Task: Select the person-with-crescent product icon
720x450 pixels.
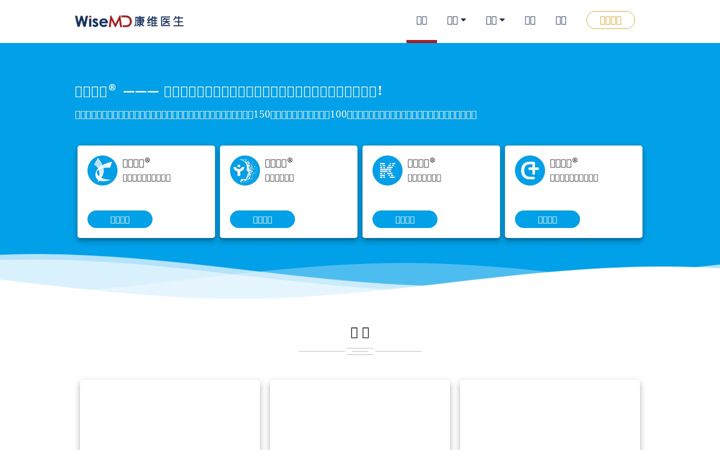Action: pos(245,170)
